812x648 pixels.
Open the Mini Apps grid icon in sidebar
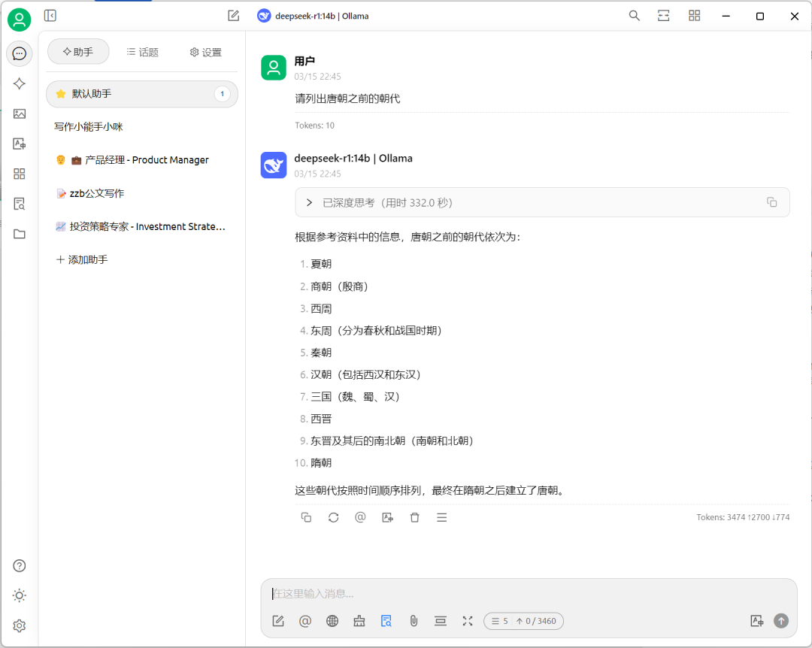point(19,174)
